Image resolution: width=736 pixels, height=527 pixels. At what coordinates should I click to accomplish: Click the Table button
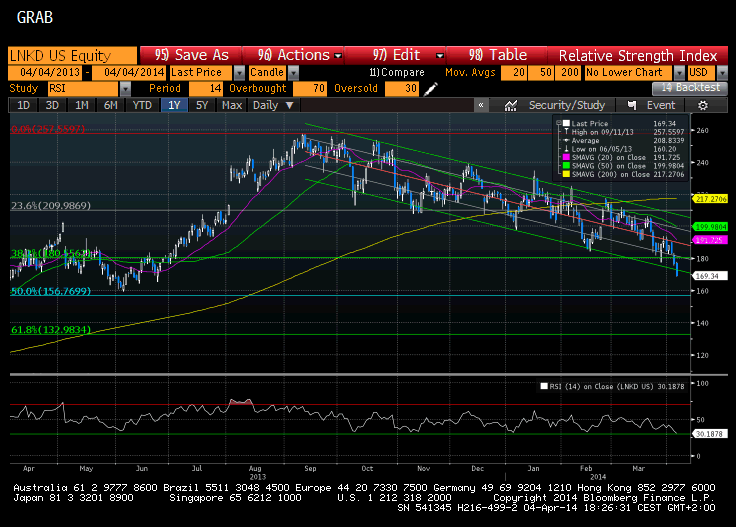point(497,55)
